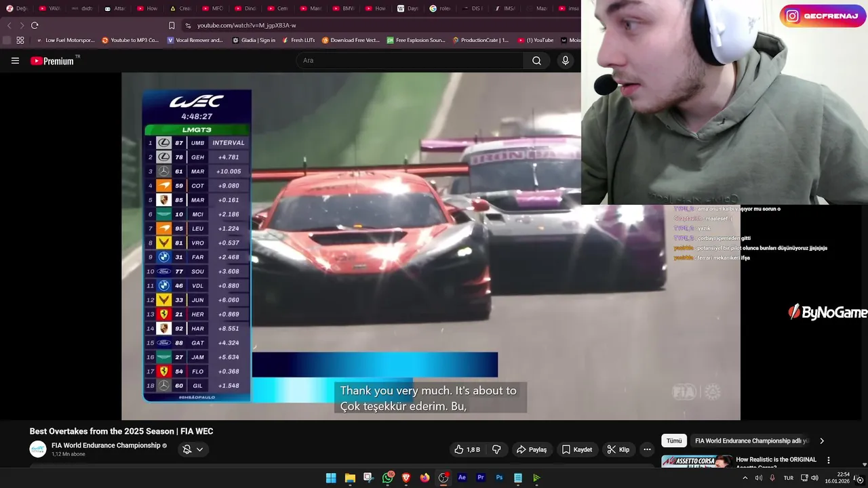Click the Instagram logo in overlay
This screenshot has width=868, height=488.
click(793, 16)
